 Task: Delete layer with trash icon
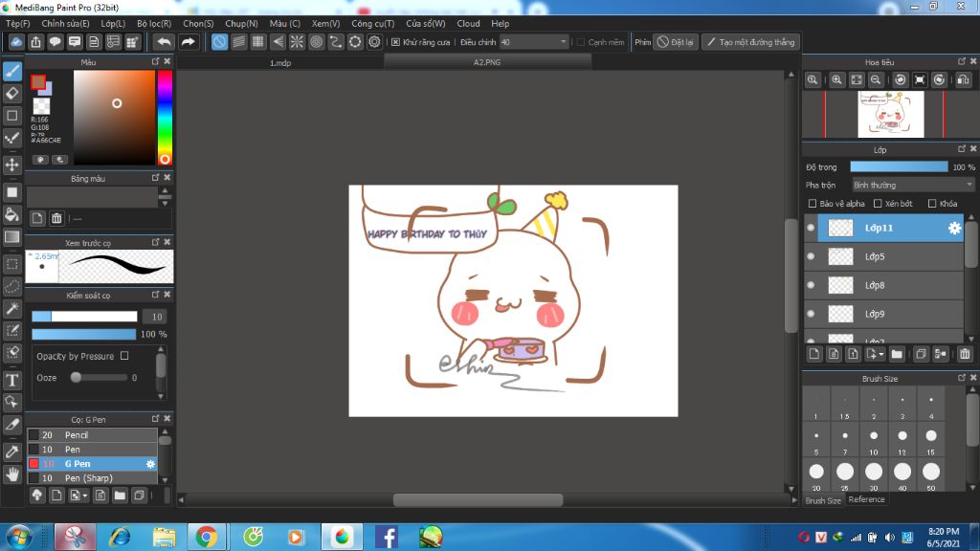tap(965, 354)
